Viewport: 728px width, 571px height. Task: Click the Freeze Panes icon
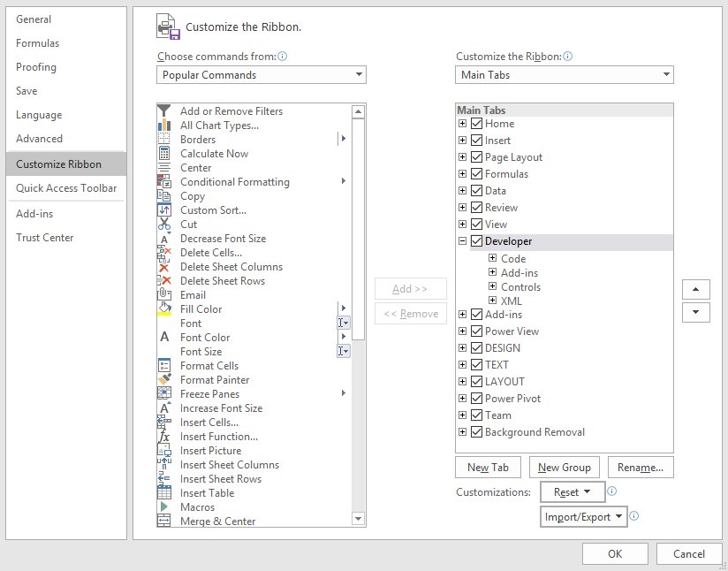(164, 393)
